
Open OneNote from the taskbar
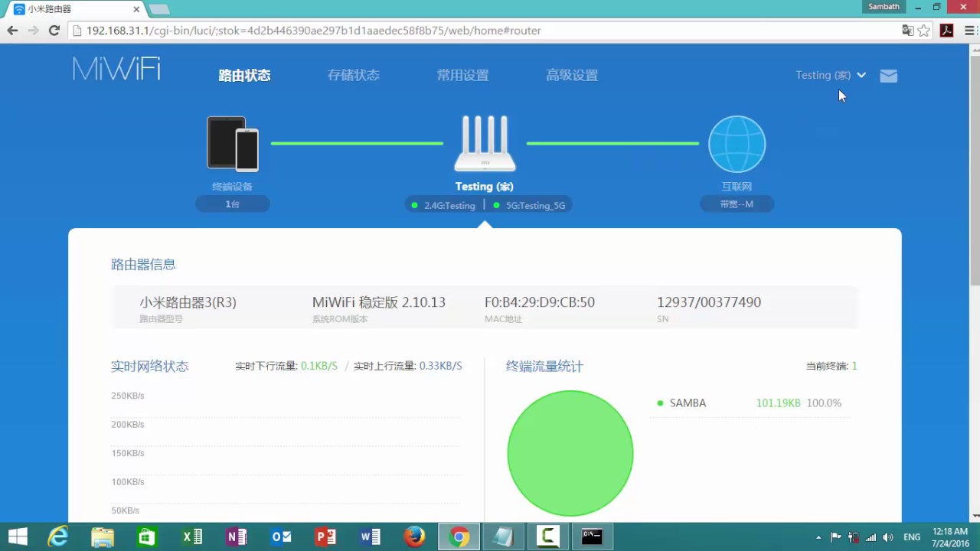[236, 536]
